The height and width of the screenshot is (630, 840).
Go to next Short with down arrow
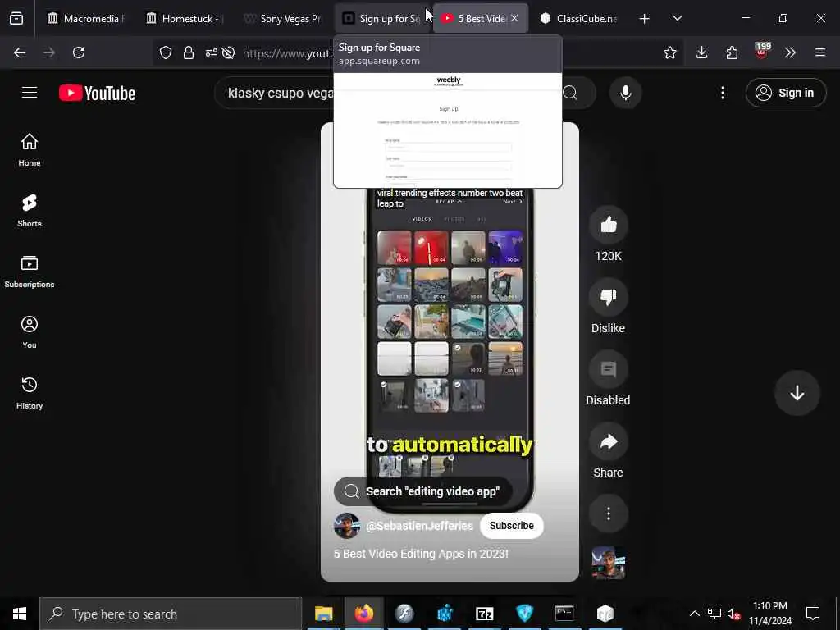click(x=797, y=393)
